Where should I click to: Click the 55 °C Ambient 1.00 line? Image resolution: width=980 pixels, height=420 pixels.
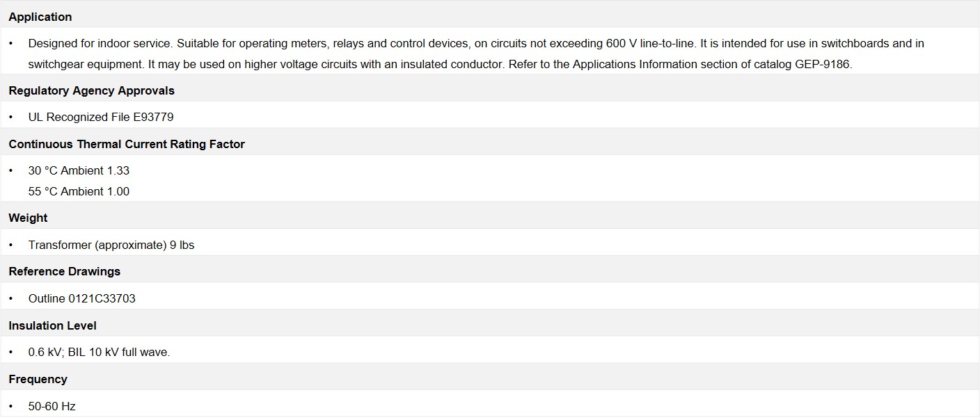point(79,191)
